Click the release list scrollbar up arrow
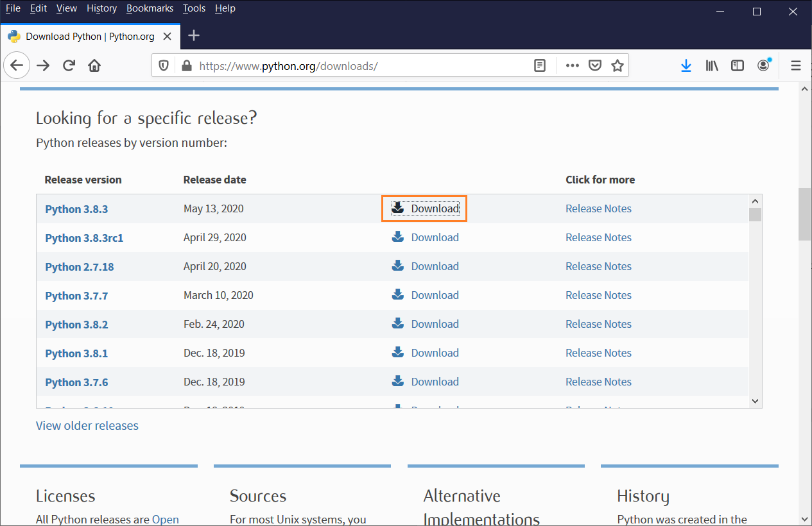Viewport: 812px width, 526px height. 755,201
